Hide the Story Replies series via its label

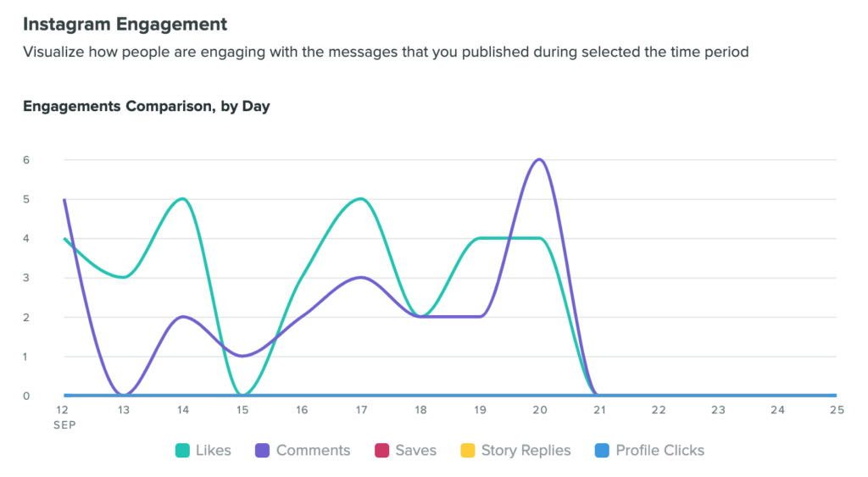point(526,451)
